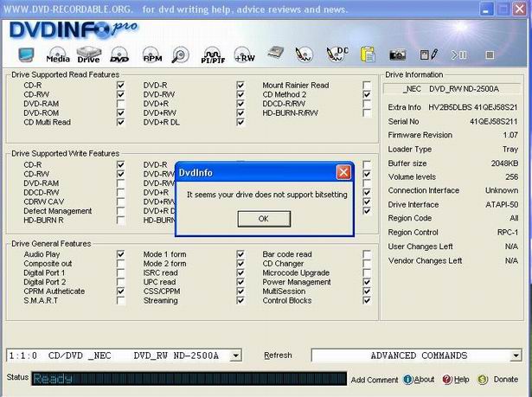Click the grey drive hardware toolbar icon
This screenshot has height=397, width=532.
[x=275, y=54]
